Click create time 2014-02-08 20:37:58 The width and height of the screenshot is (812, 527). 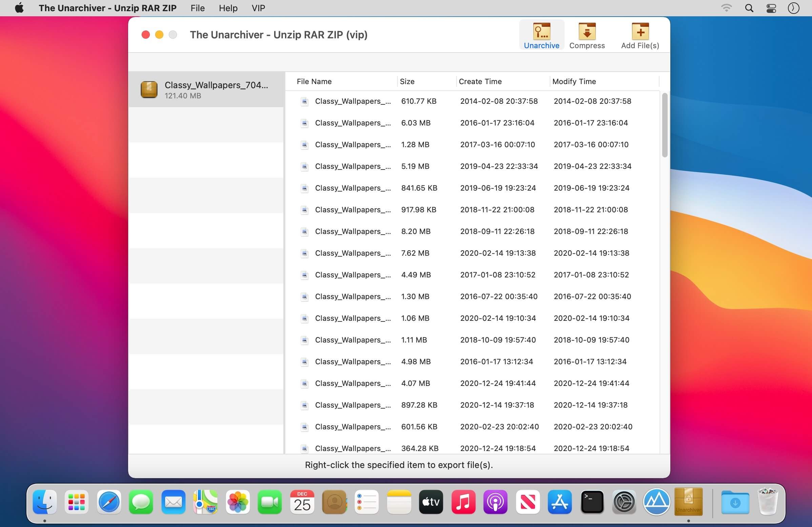point(499,101)
